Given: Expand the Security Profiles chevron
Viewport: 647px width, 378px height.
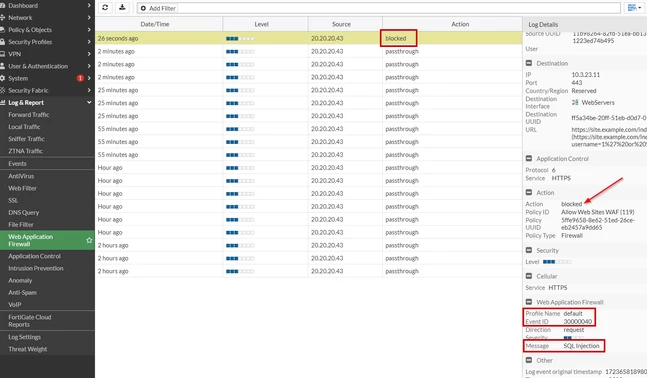Looking at the screenshot, I should click(89, 42).
